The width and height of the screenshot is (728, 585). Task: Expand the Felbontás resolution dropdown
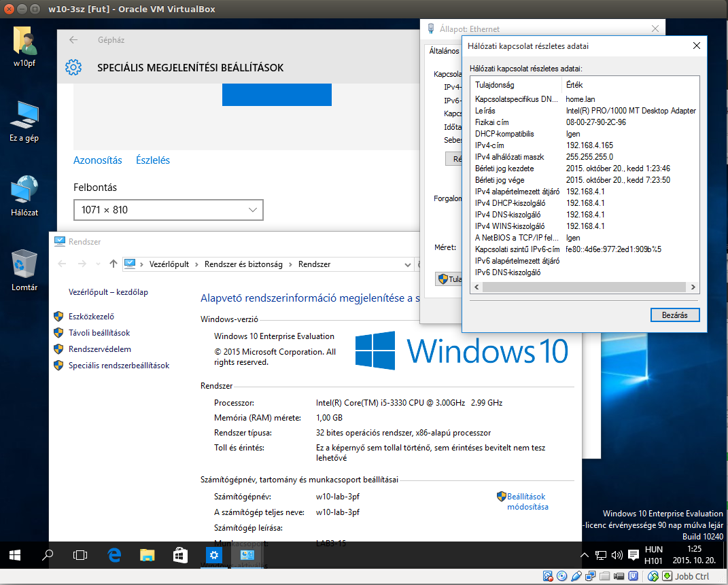[x=168, y=210]
